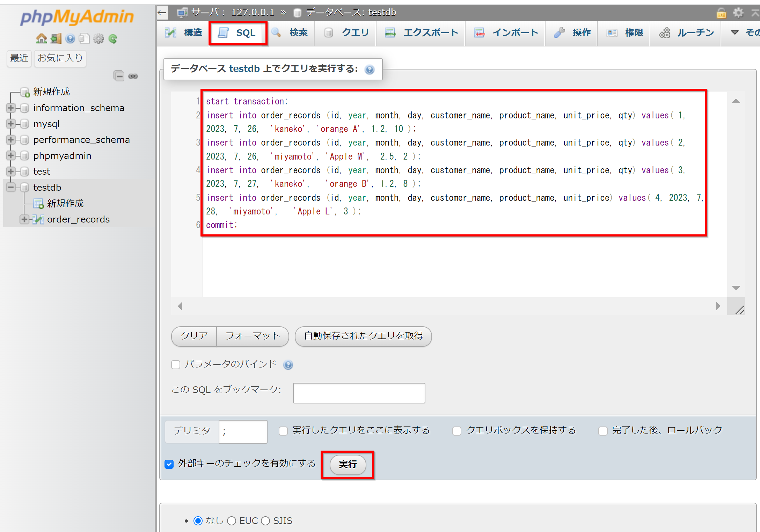The image size is (760, 532).
Task: Click the phpmyadmin database icon in the tree
Action: pyautogui.click(x=24, y=156)
